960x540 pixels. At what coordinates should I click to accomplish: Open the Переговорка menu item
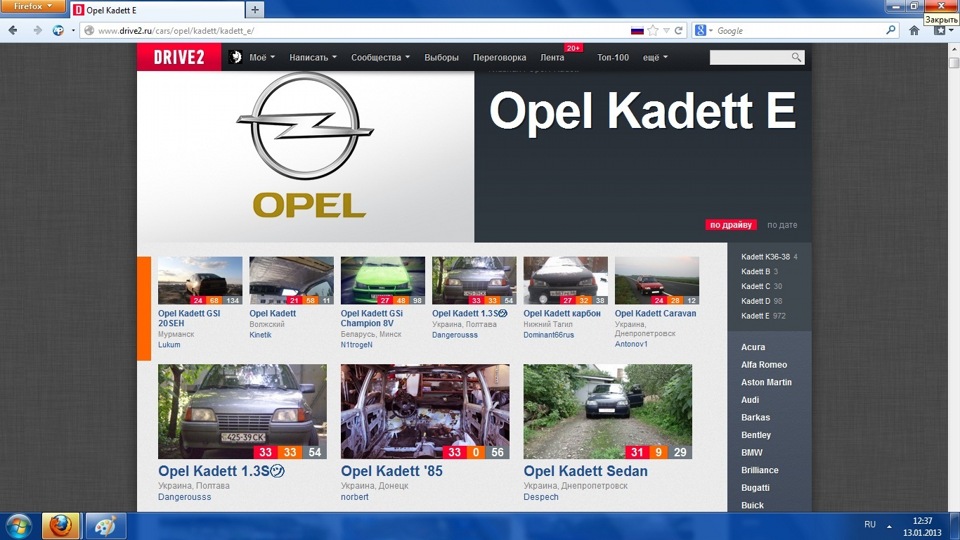pos(499,57)
